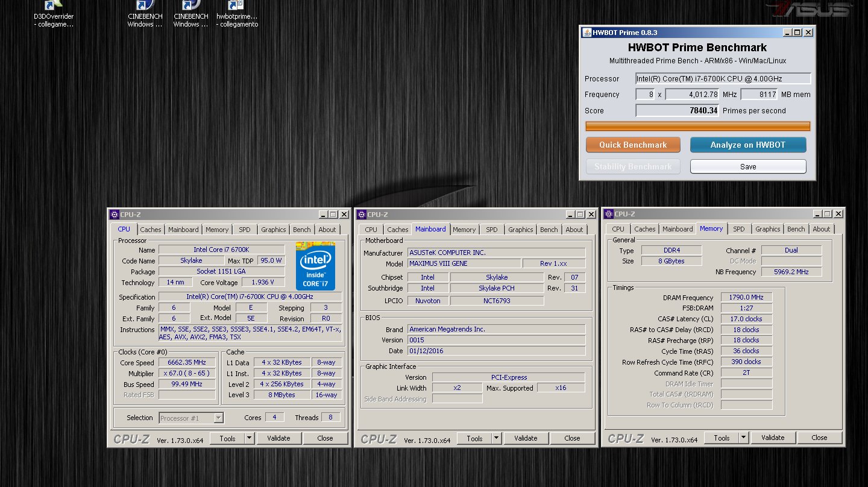Click the Tools button in the Mainboard window
868x487 pixels.
(x=474, y=438)
